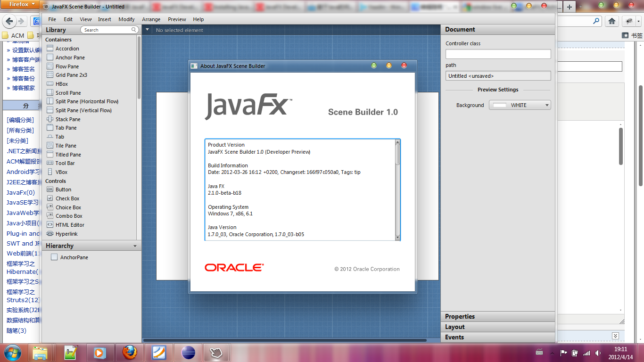Open the Insert menu
This screenshot has height=362, width=644.
pos(105,19)
